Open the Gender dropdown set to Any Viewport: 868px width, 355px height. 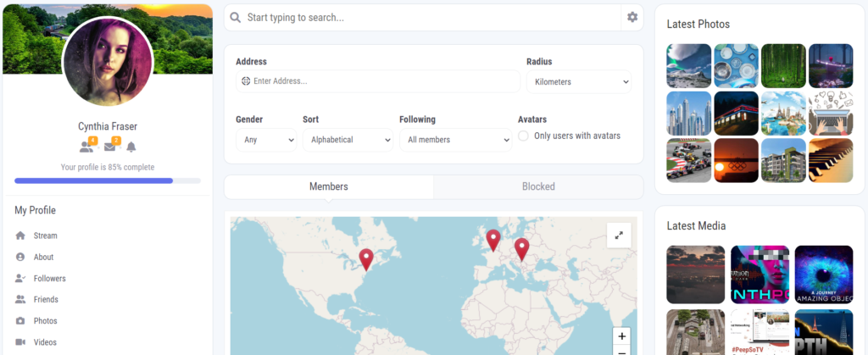[266, 140]
